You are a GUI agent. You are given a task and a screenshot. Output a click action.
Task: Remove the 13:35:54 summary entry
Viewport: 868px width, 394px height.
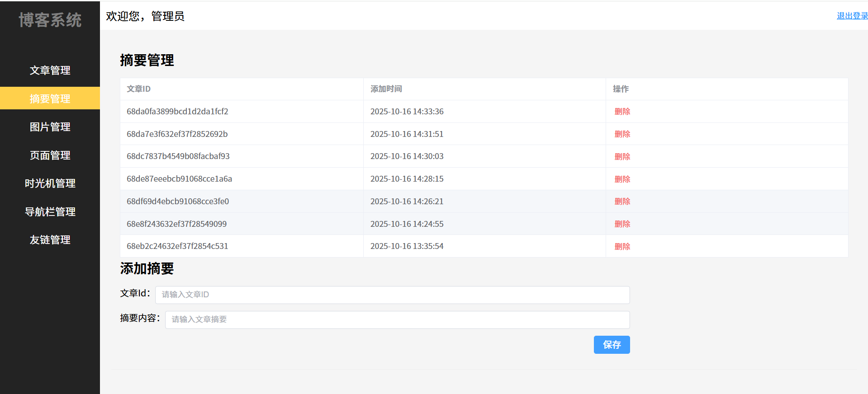coord(622,247)
